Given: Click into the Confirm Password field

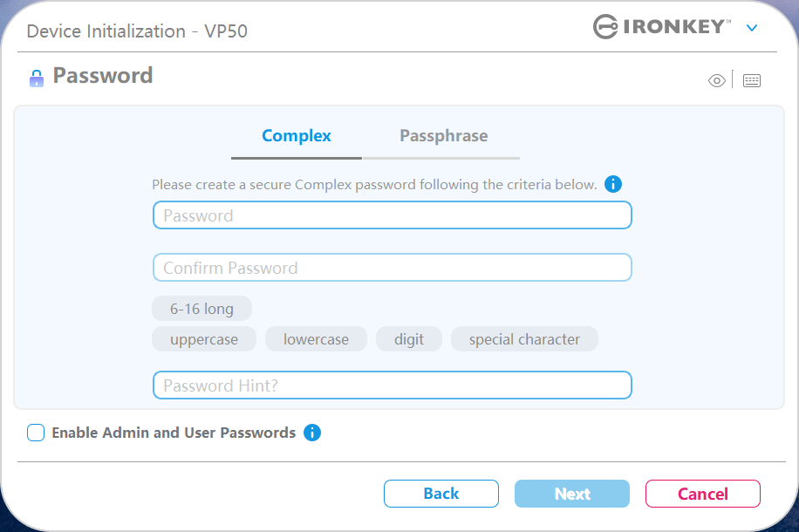Looking at the screenshot, I should (x=392, y=268).
